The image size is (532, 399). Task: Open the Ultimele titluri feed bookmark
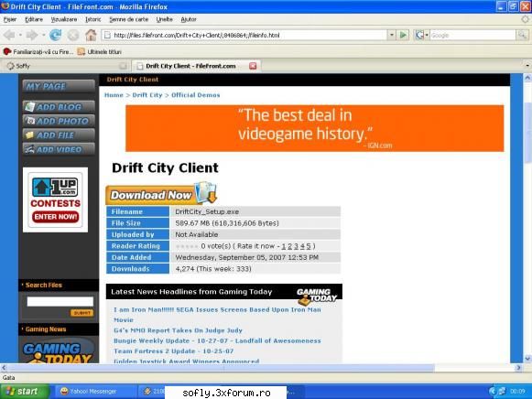point(100,51)
